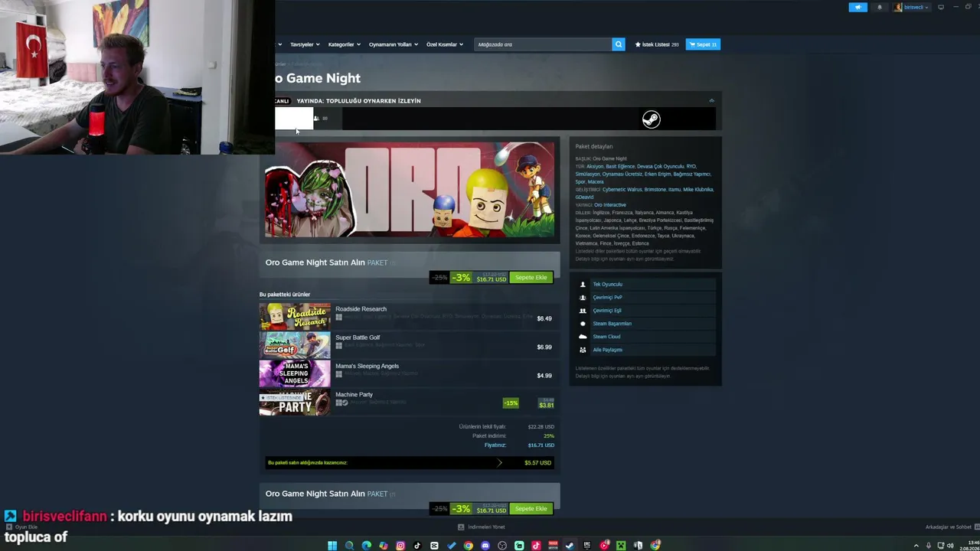The image size is (980, 551).
Task: Filter by Steam Başarımları feature
Action: pyautogui.click(x=612, y=324)
